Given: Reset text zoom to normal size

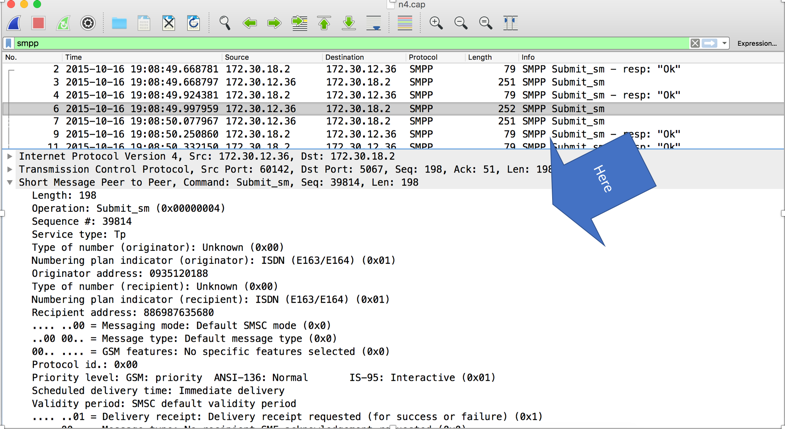Looking at the screenshot, I should click(485, 23).
